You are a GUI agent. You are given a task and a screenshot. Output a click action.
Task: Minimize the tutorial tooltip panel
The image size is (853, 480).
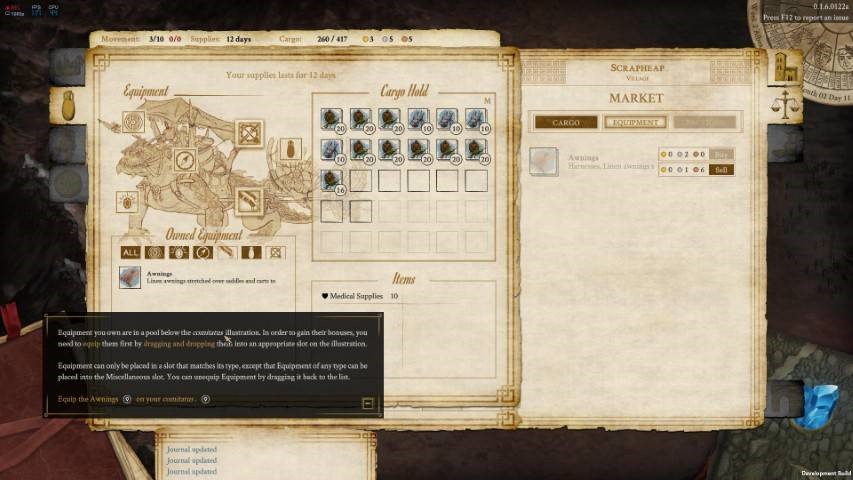(x=367, y=403)
